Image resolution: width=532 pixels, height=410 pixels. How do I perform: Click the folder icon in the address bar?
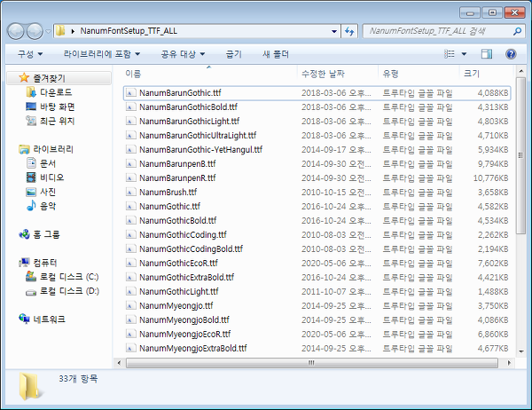click(x=60, y=31)
